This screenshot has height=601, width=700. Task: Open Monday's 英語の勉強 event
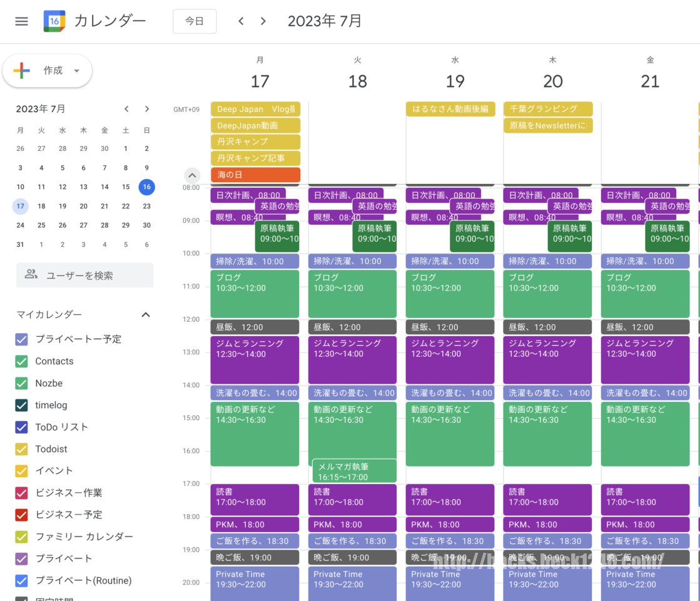(x=277, y=206)
